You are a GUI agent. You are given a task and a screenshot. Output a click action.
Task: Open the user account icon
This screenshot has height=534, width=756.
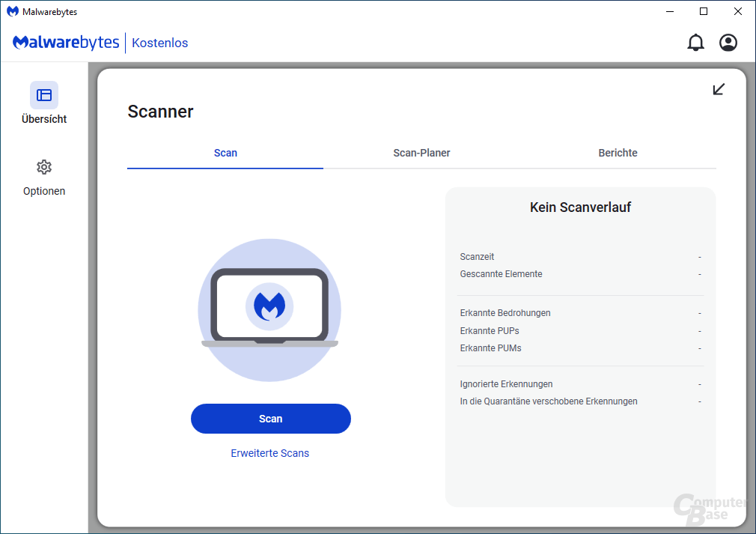coord(728,43)
